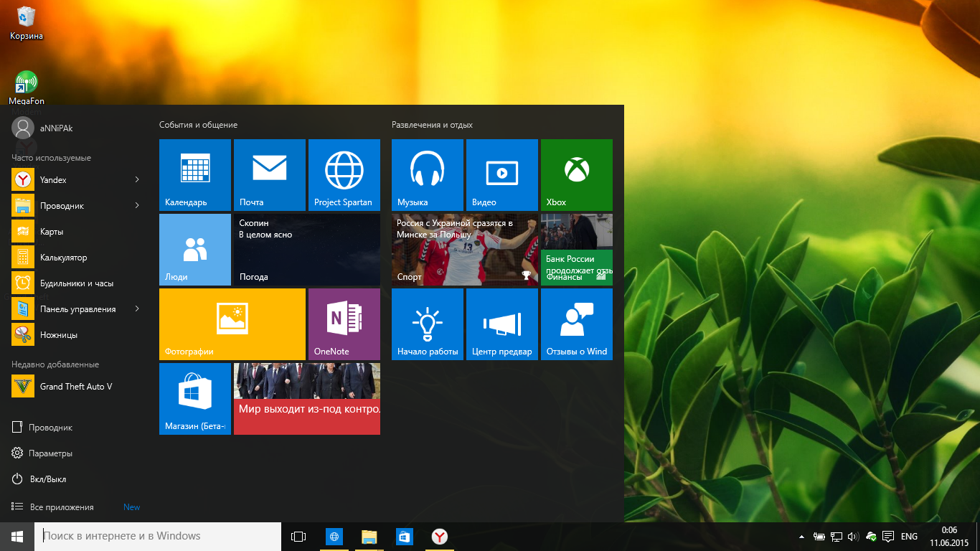Show Все приложения list

[61, 507]
